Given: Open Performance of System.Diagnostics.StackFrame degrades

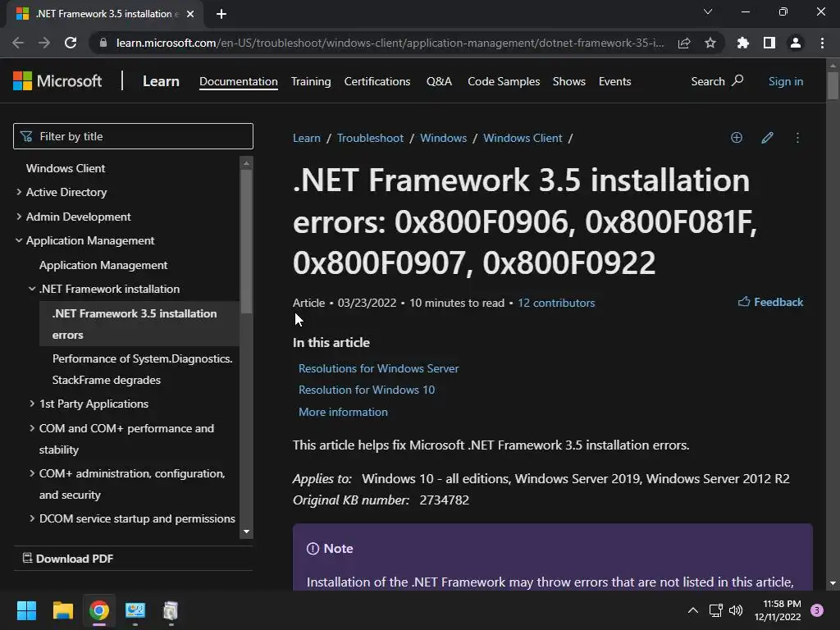Looking at the screenshot, I should [x=143, y=369].
